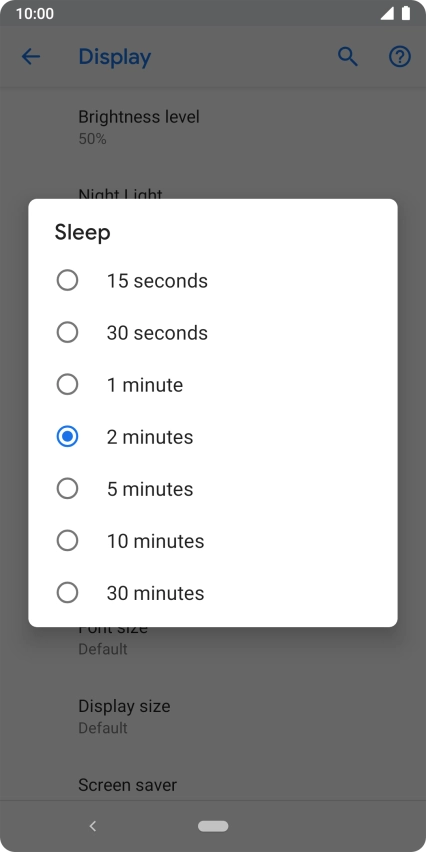This screenshot has height=852, width=426.
Task: Tap the signal strength icon in status bar
Action: pyautogui.click(x=387, y=14)
